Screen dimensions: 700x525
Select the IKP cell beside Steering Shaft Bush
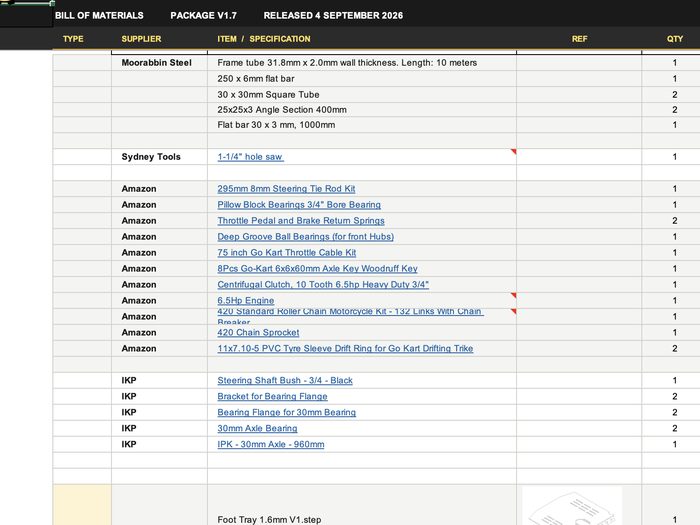pos(159,380)
